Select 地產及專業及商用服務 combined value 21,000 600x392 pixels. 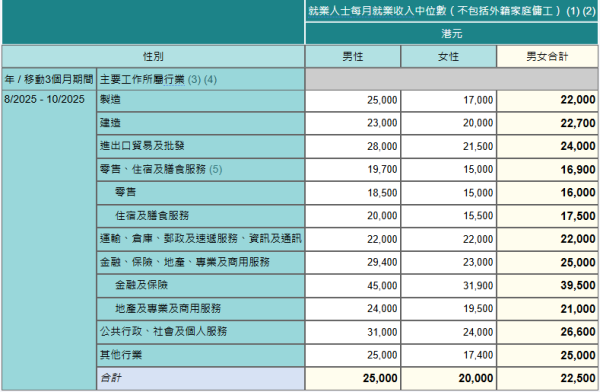[547, 309]
